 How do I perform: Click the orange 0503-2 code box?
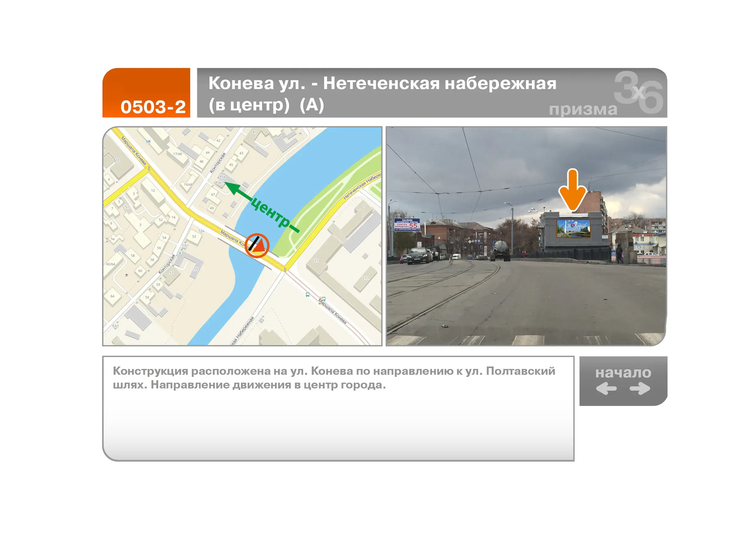(x=146, y=93)
